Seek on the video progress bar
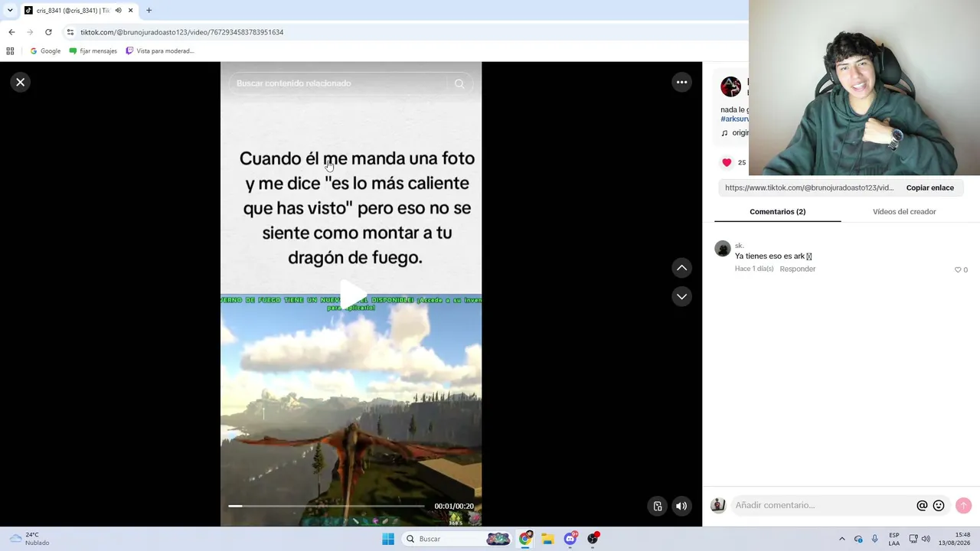The image size is (980, 551). (x=326, y=506)
